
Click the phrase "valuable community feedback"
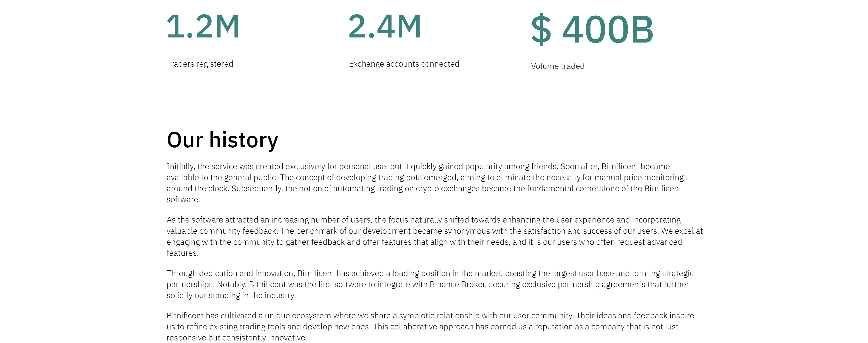(222, 231)
